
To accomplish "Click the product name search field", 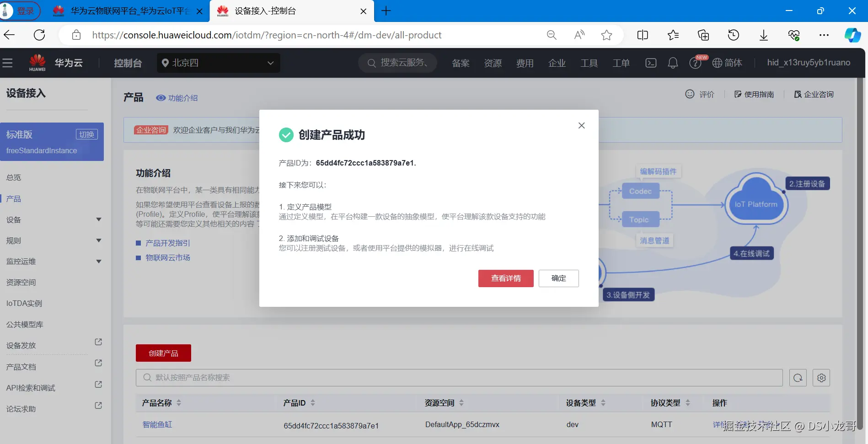I will [x=459, y=378].
